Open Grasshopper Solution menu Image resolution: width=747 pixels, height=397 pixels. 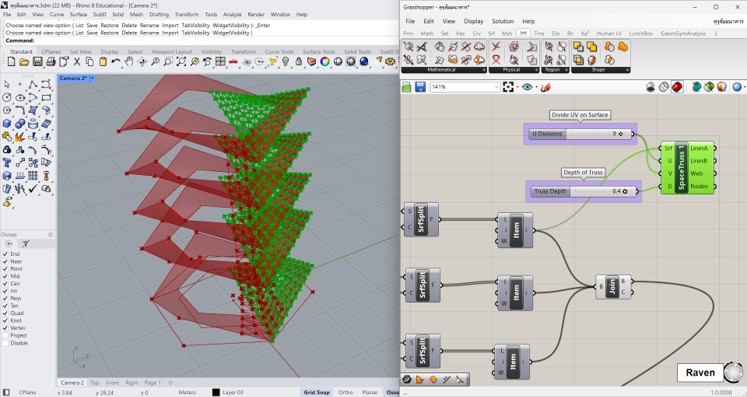pyautogui.click(x=503, y=21)
